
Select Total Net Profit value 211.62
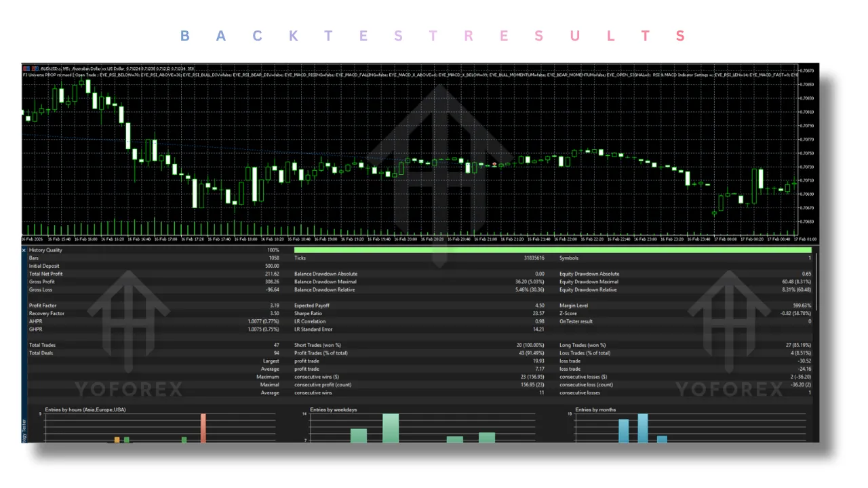click(272, 274)
